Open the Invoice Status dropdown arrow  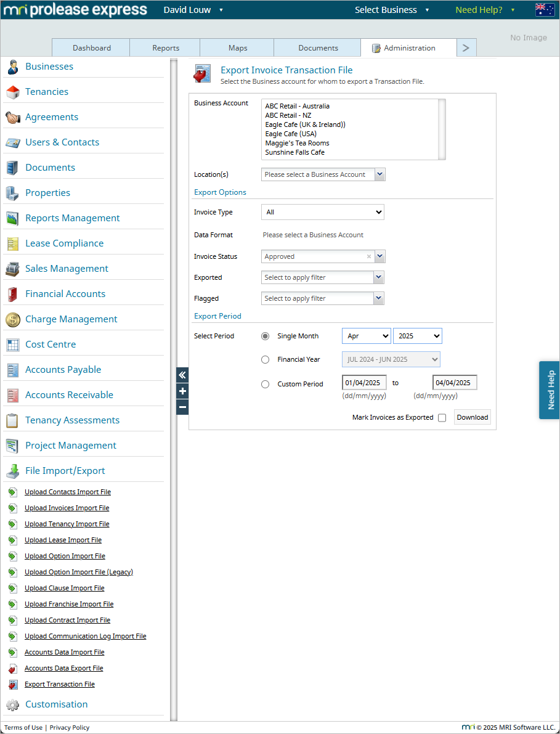coord(380,256)
